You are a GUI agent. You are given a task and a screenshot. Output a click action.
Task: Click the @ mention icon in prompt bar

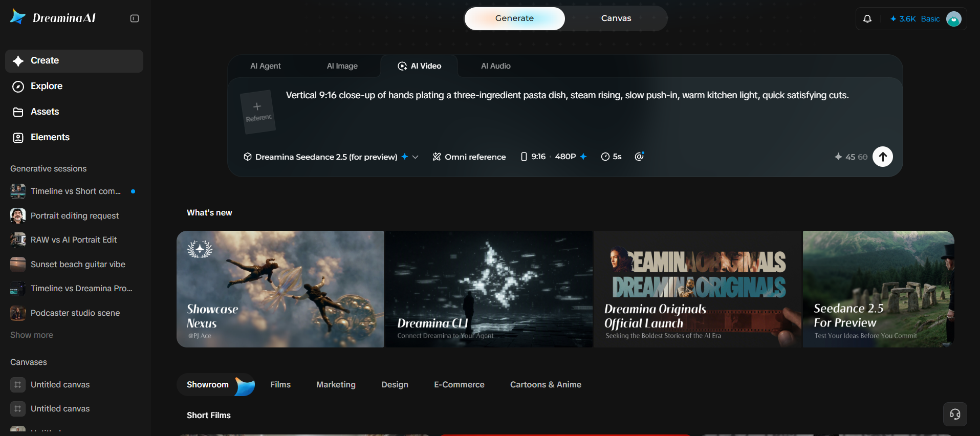point(639,157)
